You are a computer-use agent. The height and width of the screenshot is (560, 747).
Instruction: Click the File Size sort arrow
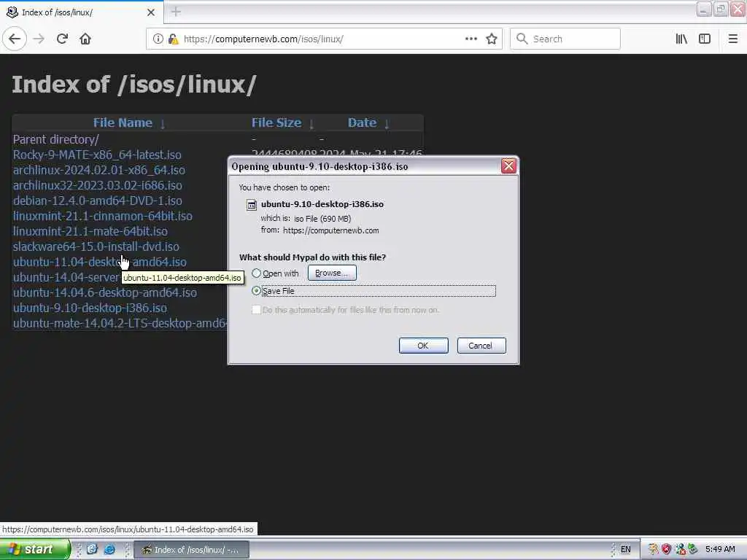pyautogui.click(x=311, y=124)
